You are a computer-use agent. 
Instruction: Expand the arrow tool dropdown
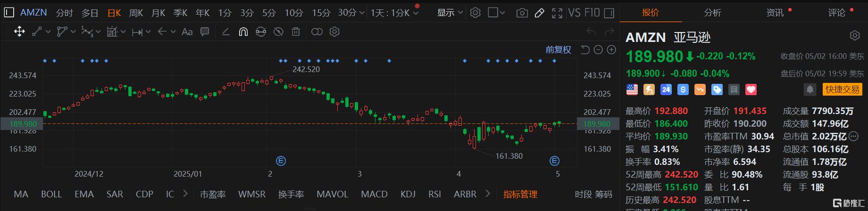point(173,32)
